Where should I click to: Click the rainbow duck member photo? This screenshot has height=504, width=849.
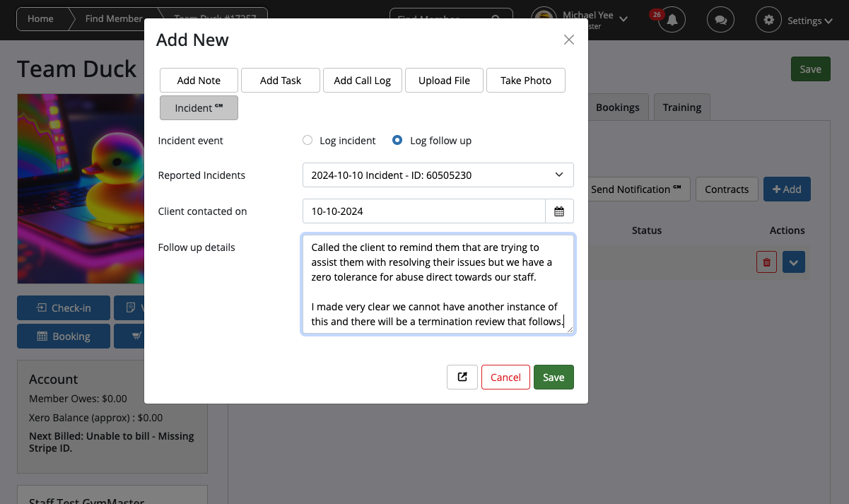click(x=81, y=189)
